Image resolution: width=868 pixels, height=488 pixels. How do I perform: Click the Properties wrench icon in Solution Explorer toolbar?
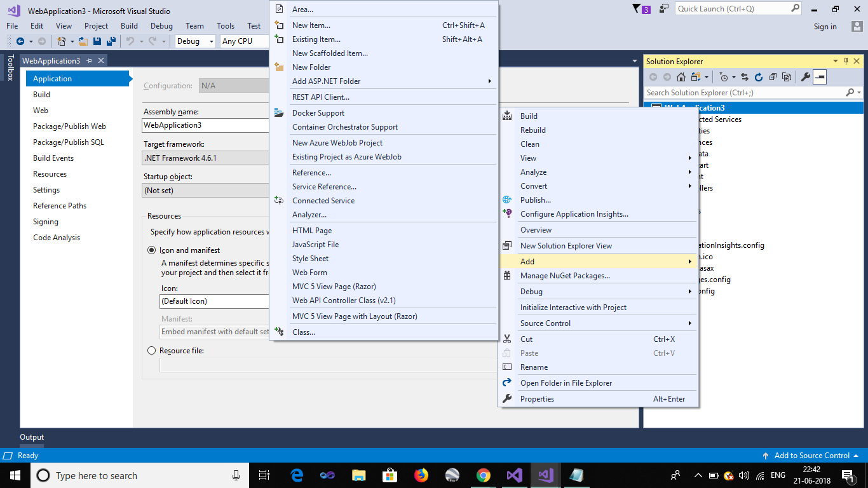(x=806, y=78)
